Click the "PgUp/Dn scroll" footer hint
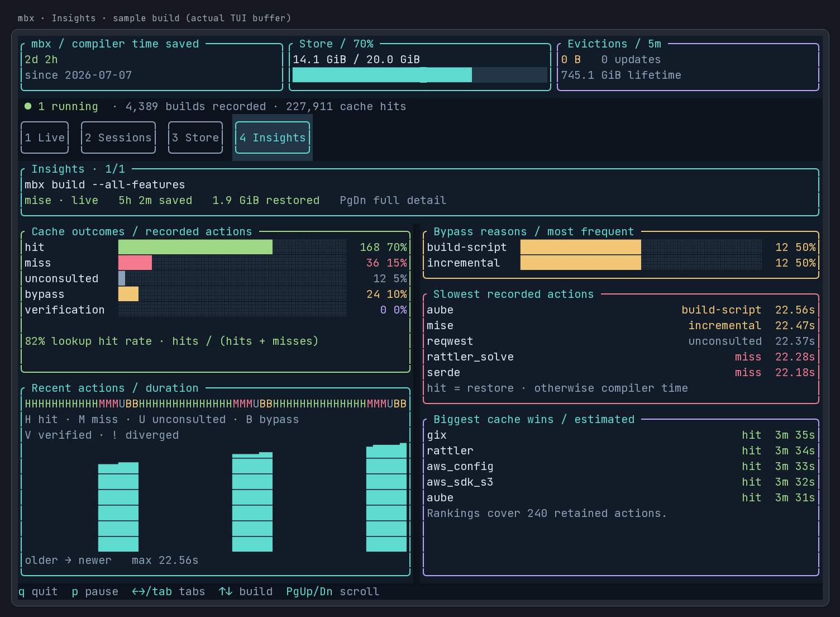This screenshot has height=617, width=840. click(333, 591)
